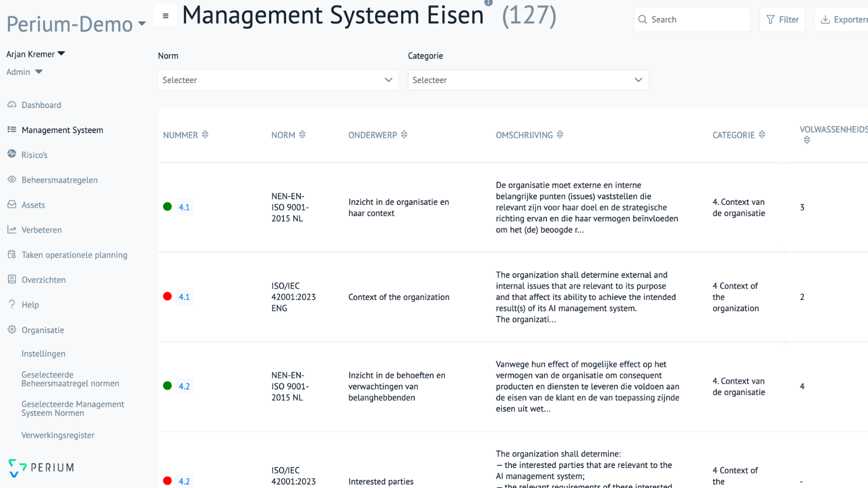Image resolution: width=868 pixels, height=488 pixels.
Task: Open Geselecteerde Beheersmaatregel normen
Action: 70,379
